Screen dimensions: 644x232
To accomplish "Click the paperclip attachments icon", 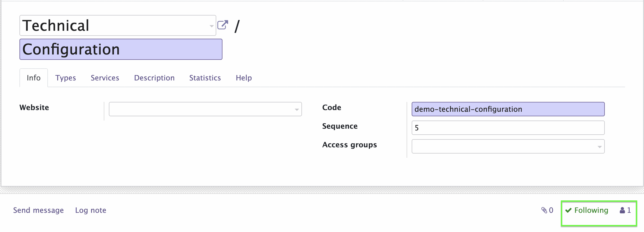I will point(544,210).
